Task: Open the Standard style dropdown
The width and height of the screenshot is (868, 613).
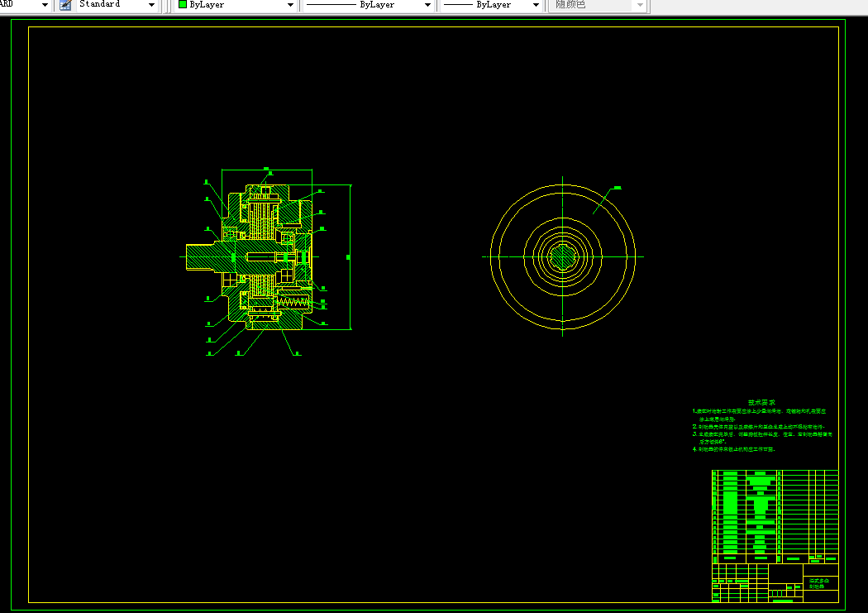Action: (117, 5)
